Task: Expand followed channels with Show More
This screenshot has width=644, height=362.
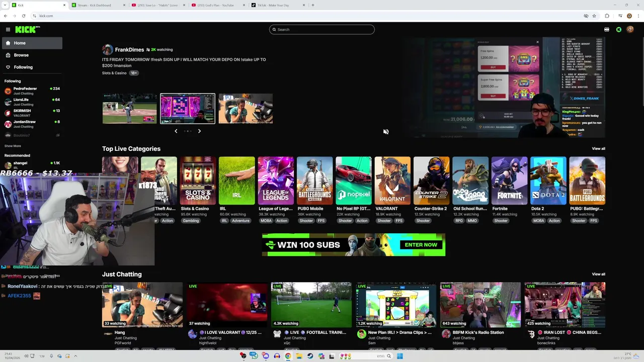Action: pyautogui.click(x=13, y=146)
